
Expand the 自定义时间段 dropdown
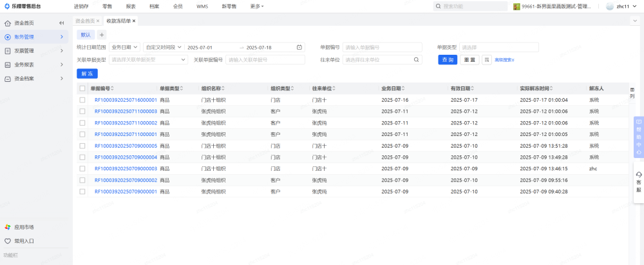pyautogui.click(x=164, y=47)
